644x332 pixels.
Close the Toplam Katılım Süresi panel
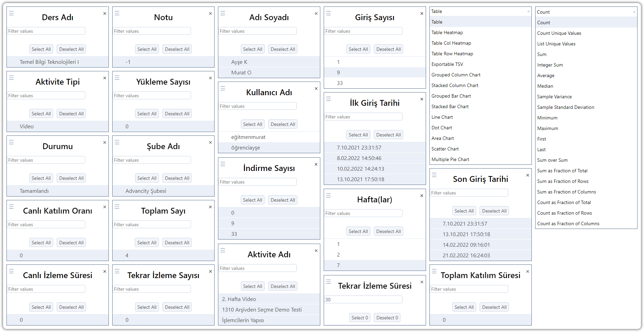pos(528,272)
